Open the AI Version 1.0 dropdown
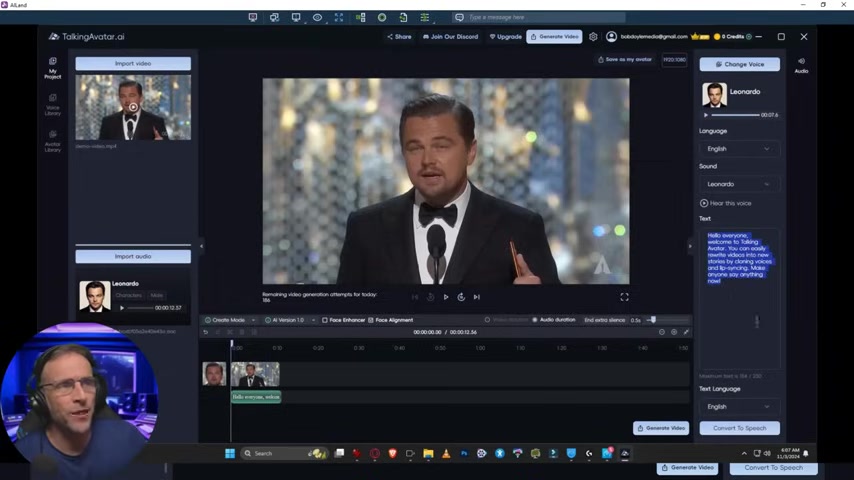The height and width of the screenshot is (480, 854). pos(290,320)
